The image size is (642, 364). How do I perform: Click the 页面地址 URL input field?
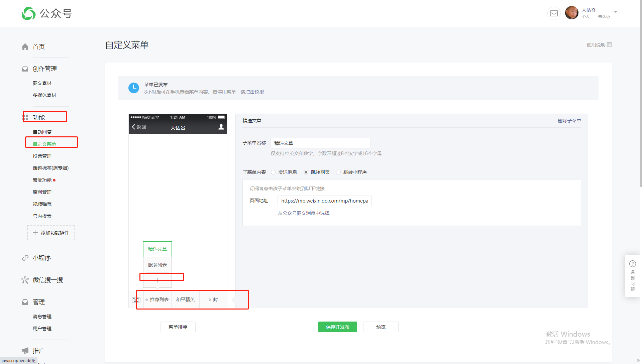324,201
